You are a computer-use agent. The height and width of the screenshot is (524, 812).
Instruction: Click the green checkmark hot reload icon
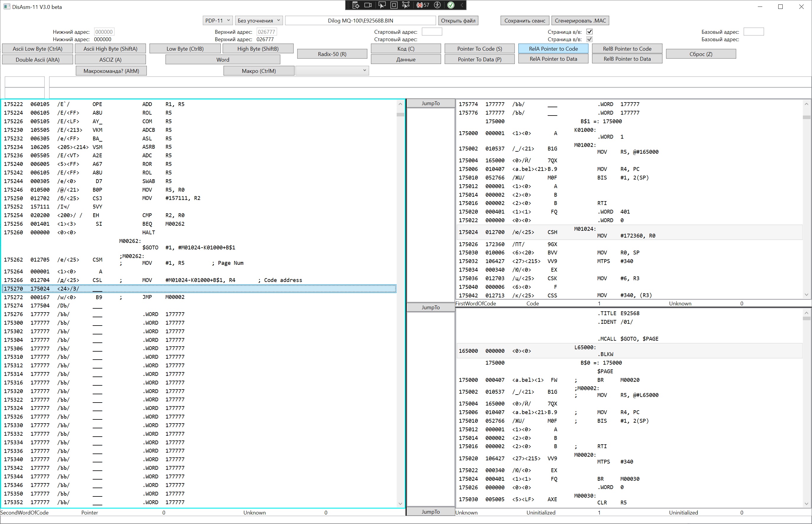(x=451, y=5)
